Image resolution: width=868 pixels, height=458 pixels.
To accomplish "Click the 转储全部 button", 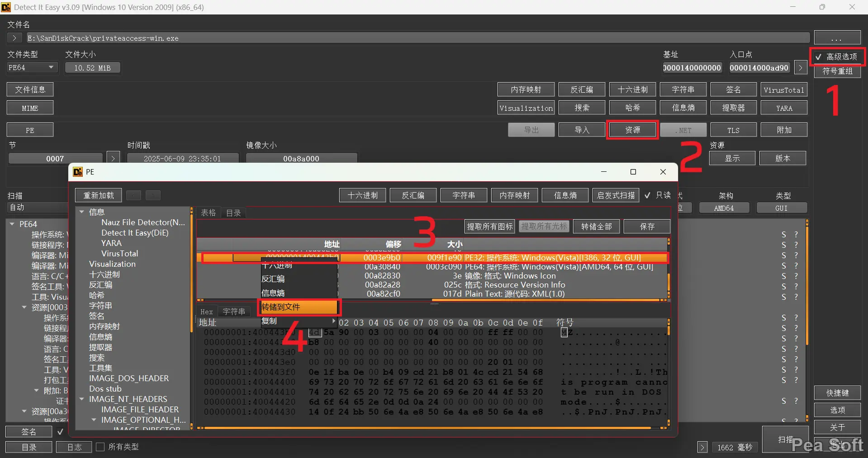I will click(597, 227).
